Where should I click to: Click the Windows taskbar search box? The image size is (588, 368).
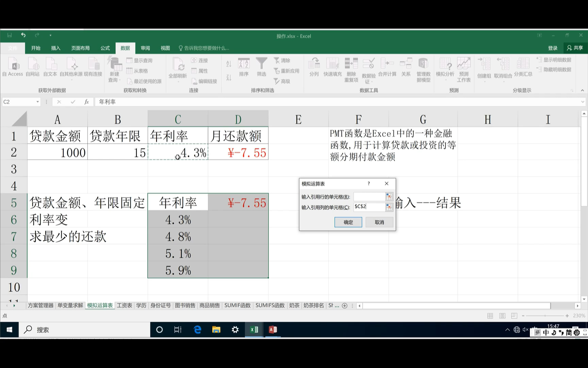point(84,329)
